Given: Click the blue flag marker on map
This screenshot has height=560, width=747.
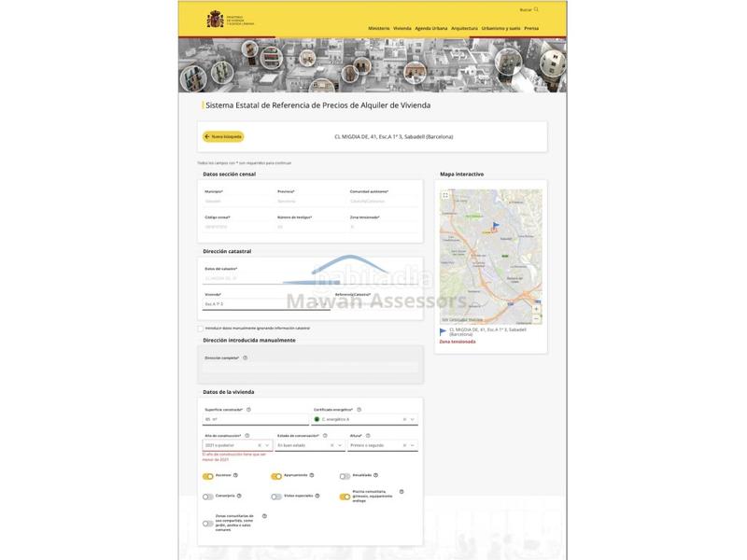Looking at the screenshot, I should click(x=495, y=226).
